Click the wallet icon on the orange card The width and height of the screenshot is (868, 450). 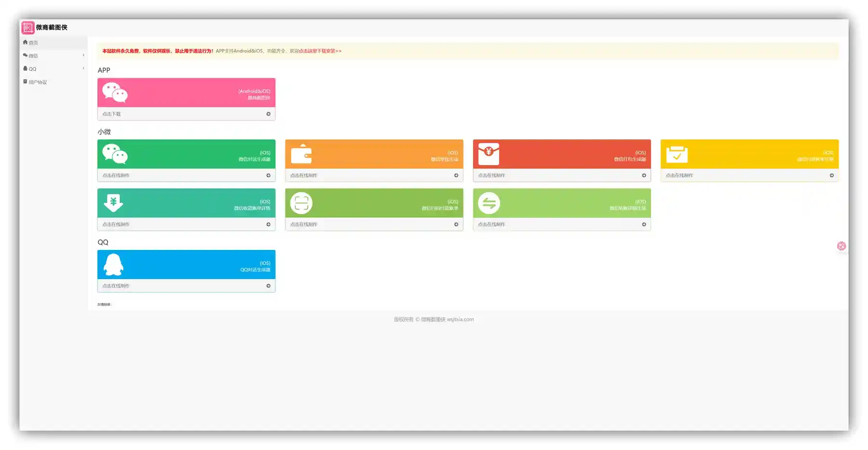point(301,154)
